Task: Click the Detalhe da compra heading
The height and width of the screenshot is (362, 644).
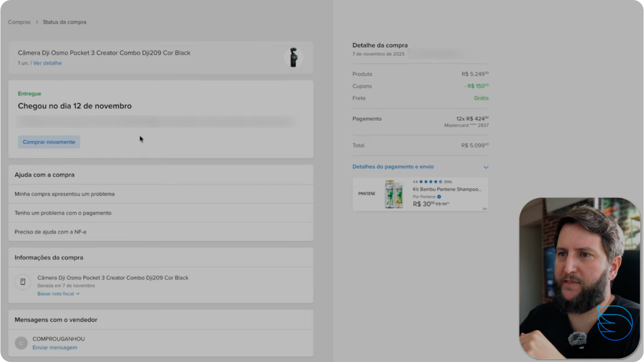Action: point(380,45)
